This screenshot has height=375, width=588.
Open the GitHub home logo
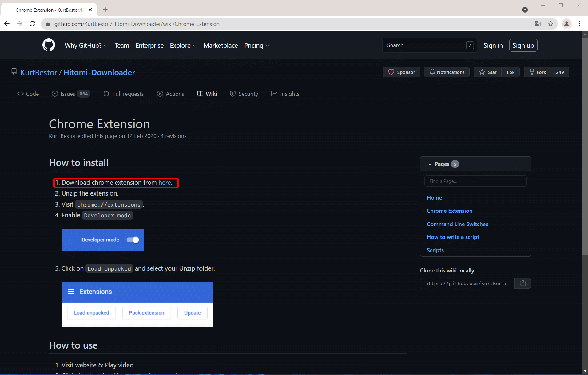[x=49, y=45]
